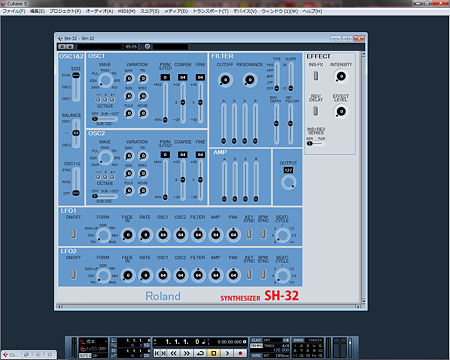This screenshot has height=360, width=450.
Task: Click the OSC1&2 BALANCE slider
Action: point(76,133)
